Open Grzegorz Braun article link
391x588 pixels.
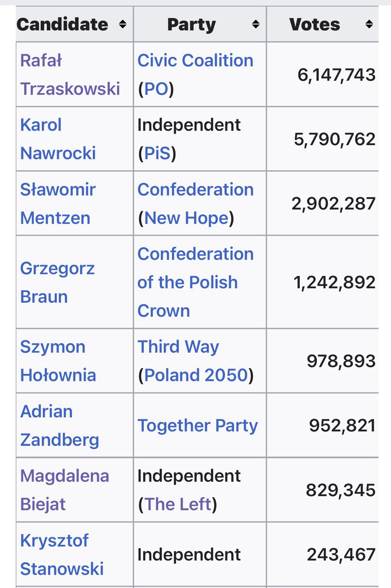(57, 283)
